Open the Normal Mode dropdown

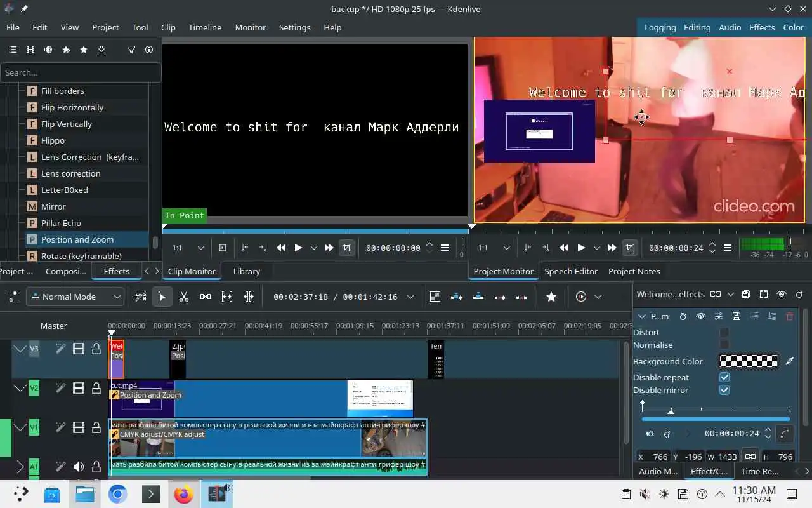(75, 297)
